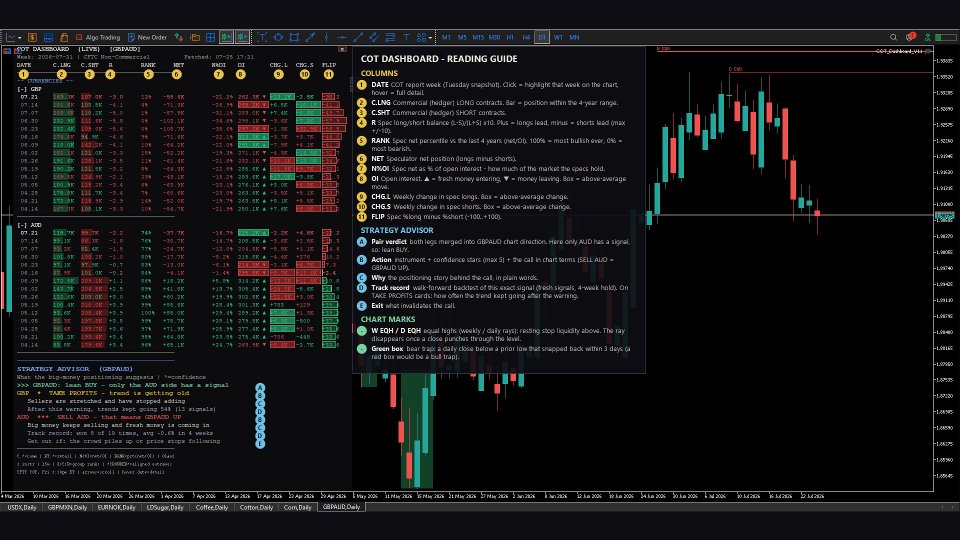
Task: Select the vertical line tool
Action: tap(326, 37)
